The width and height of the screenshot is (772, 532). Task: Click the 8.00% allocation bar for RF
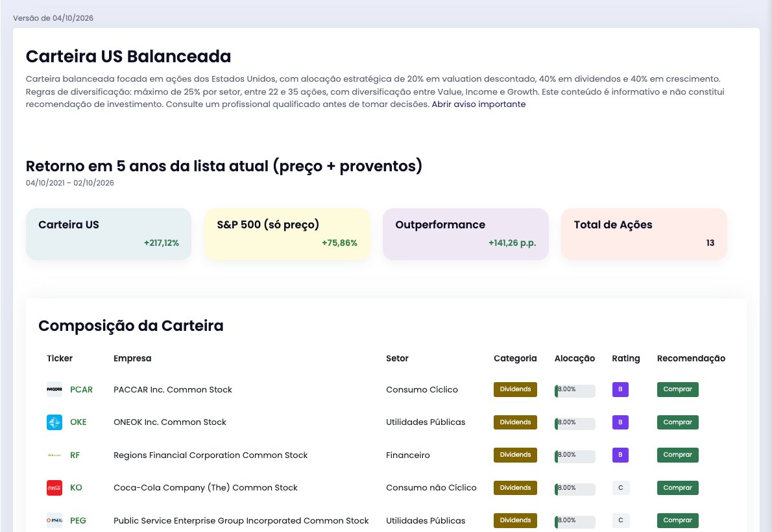coord(575,456)
